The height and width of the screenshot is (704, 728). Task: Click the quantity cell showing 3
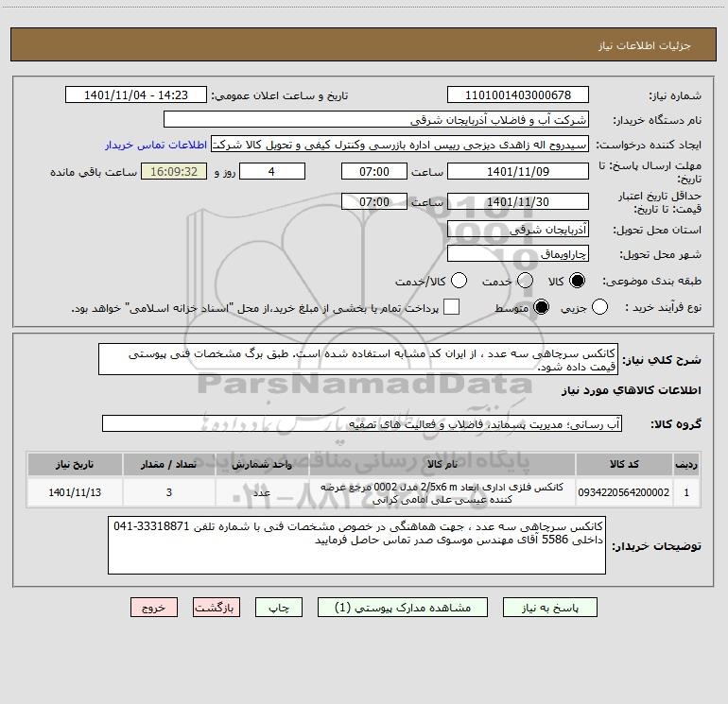pos(169,492)
